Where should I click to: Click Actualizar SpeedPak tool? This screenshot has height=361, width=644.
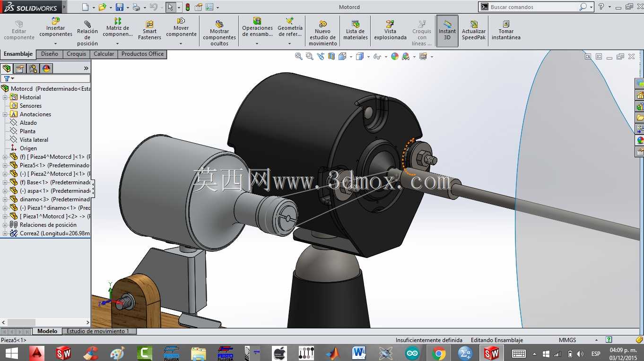(x=474, y=30)
